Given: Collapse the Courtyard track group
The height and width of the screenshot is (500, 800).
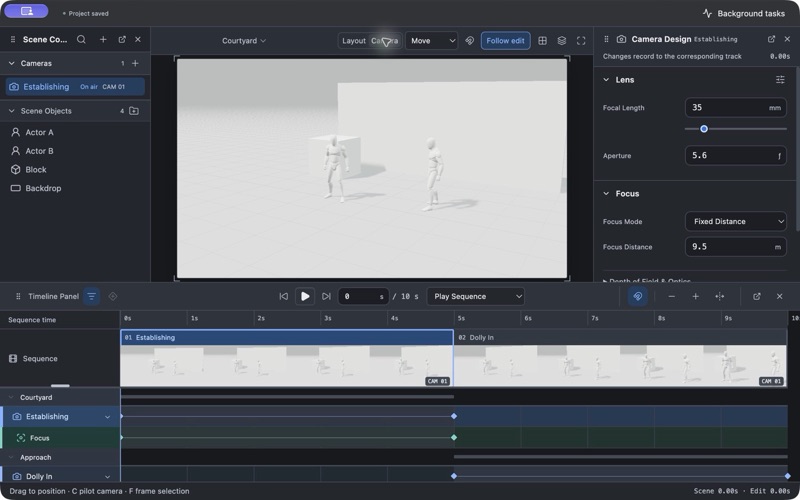Looking at the screenshot, I should tap(11, 397).
